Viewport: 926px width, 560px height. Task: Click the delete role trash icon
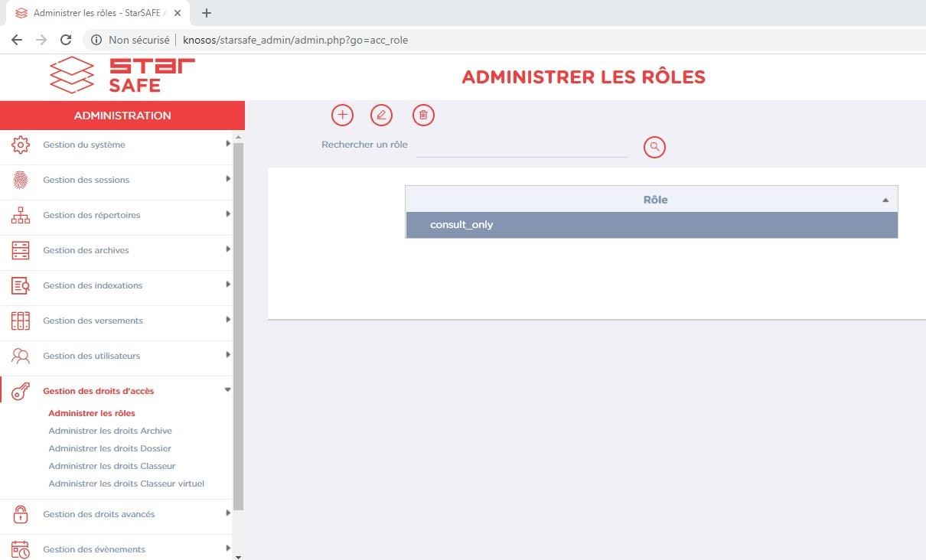[x=423, y=116]
